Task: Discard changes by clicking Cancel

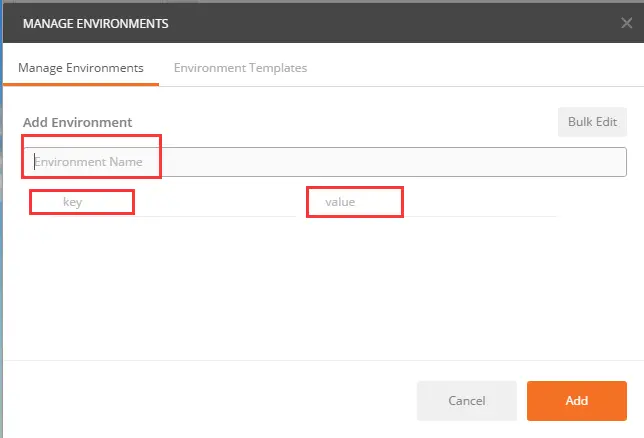Action: tap(466, 400)
